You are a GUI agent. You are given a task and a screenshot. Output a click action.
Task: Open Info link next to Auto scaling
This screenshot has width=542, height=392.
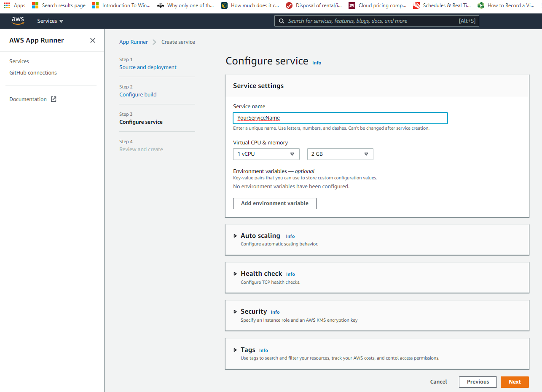[x=290, y=237]
